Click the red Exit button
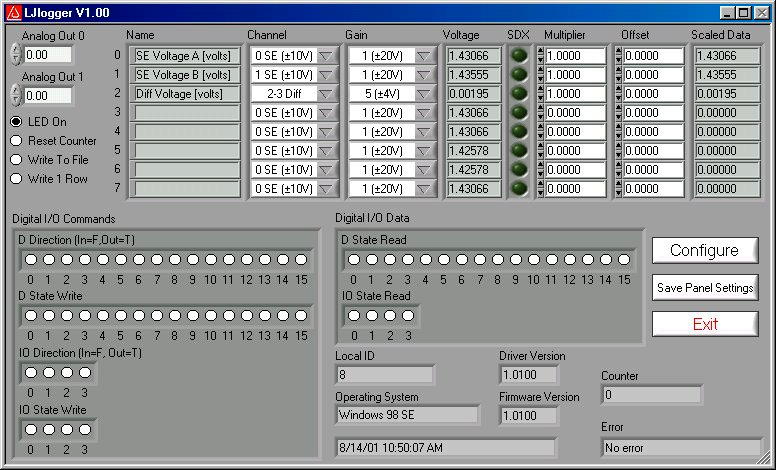This screenshot has height=470, width=776. (x=705, y=324)
